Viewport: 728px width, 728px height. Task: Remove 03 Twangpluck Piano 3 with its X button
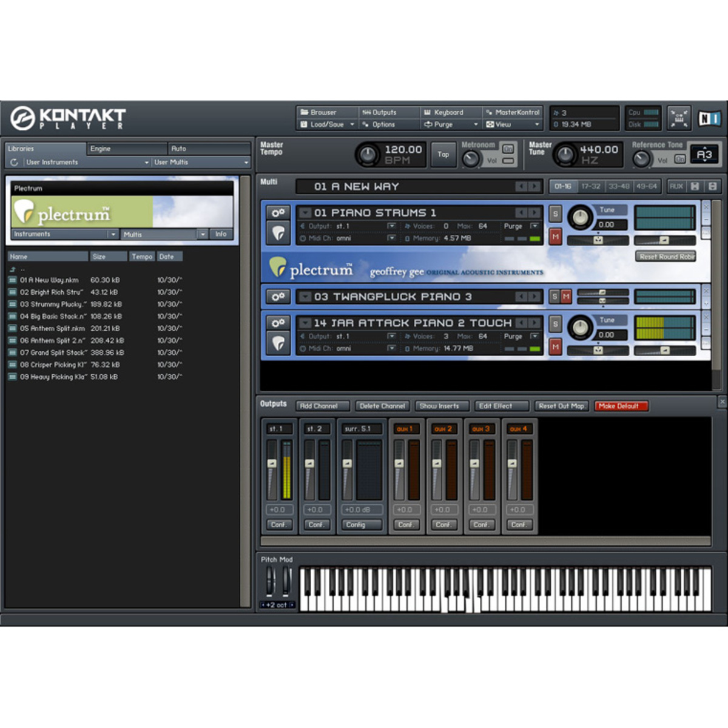(x=706, y=292)
